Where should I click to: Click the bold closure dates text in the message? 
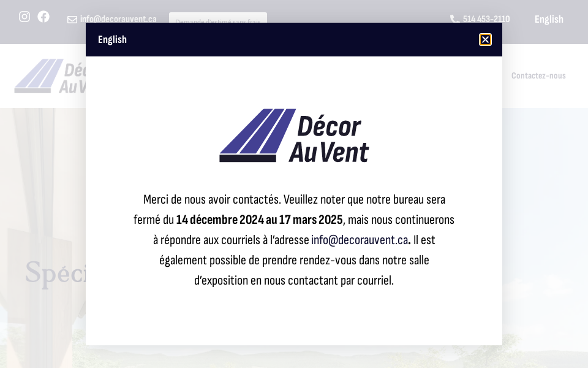260,220
